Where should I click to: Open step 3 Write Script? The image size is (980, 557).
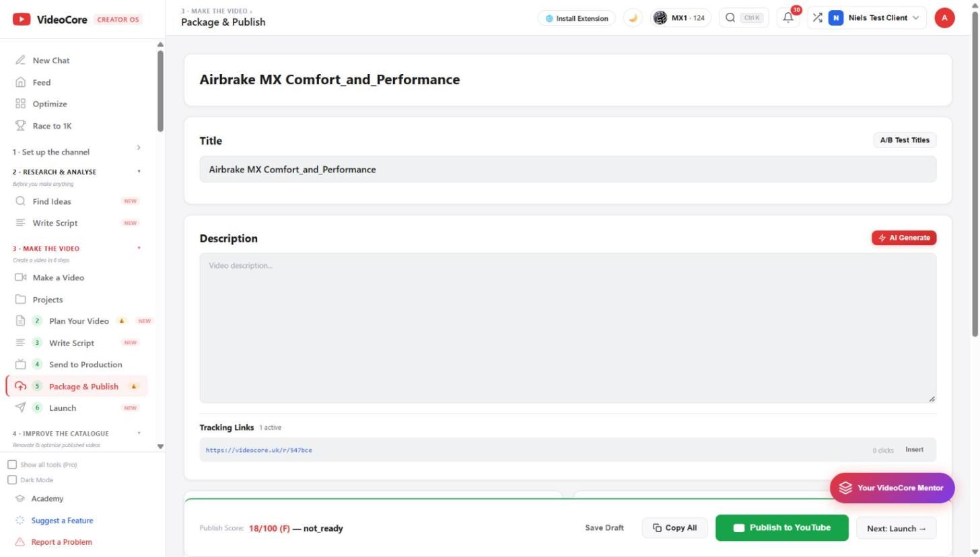coord(71,343)
